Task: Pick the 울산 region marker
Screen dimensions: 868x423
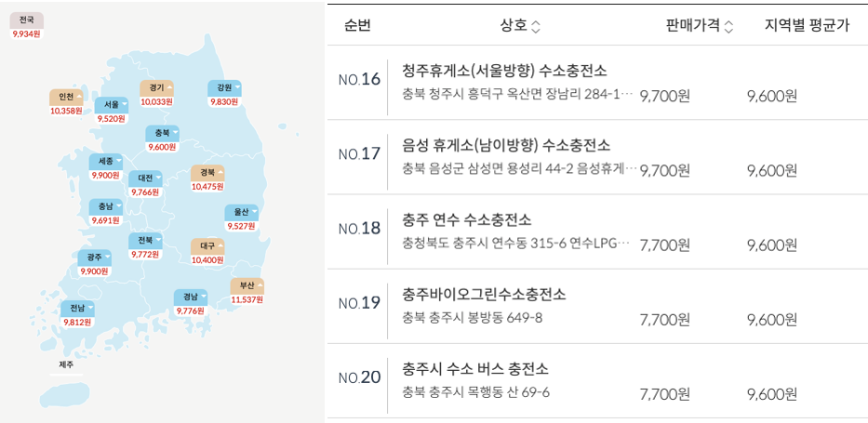Action: pos(241,212)
